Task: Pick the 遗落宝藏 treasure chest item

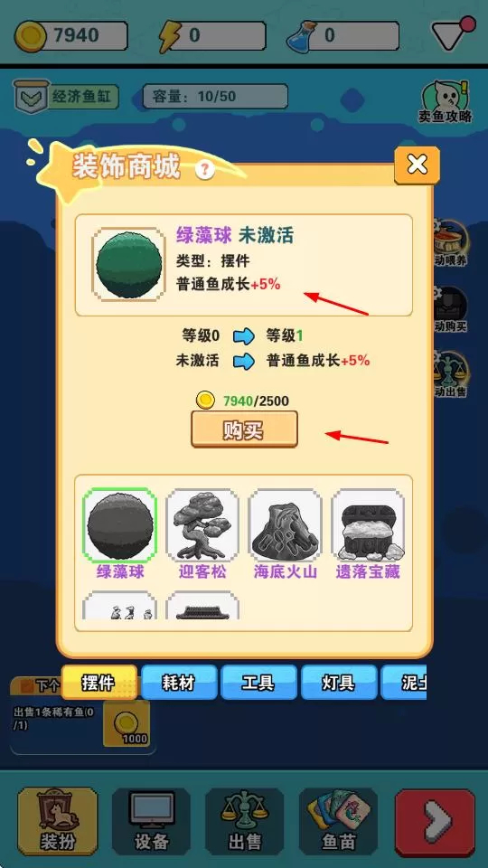Action: (x=368, y=524)
